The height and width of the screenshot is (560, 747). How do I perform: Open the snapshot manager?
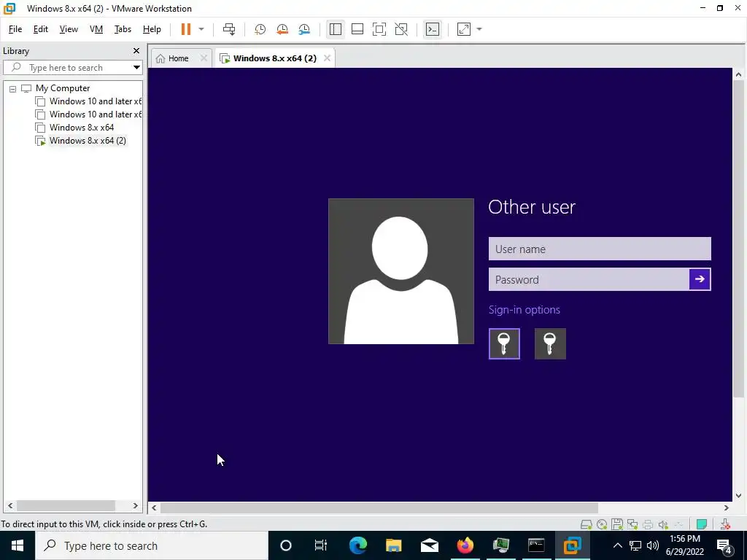[304, 29]
